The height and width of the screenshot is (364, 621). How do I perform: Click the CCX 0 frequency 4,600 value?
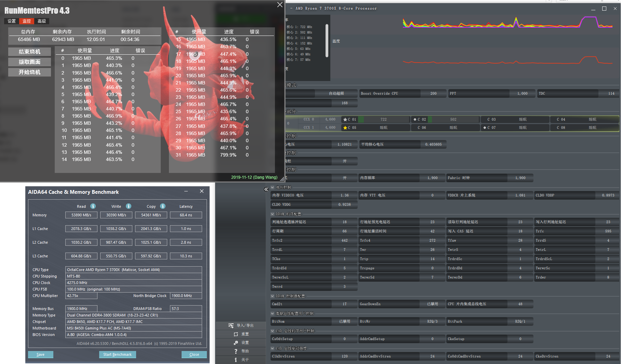[x=330, y=120]
